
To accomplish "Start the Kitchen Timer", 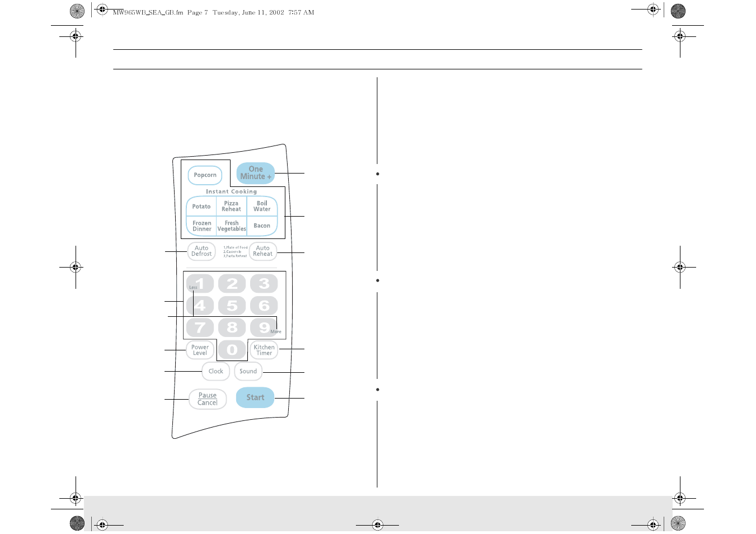I will click(x=264, y=350).
